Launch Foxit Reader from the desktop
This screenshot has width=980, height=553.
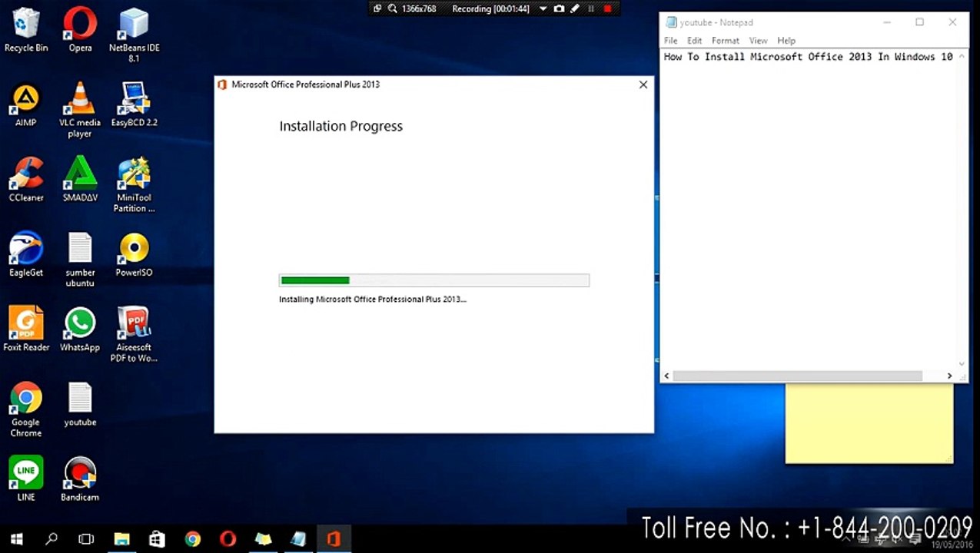26,329
